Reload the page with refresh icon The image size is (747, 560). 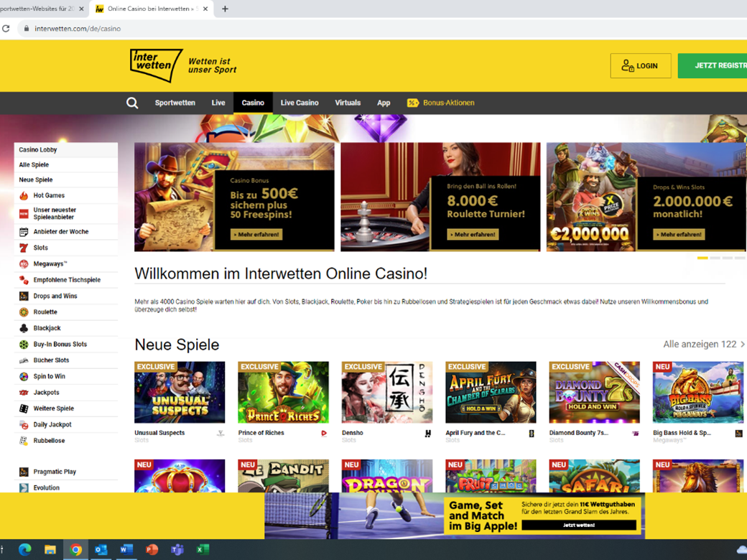click(6, 29)
